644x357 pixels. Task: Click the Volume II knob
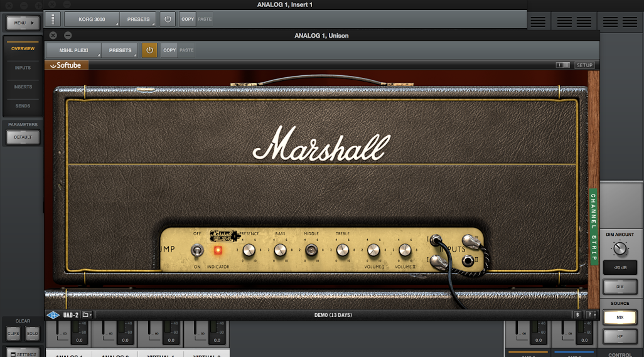click(x=405, y=250)
